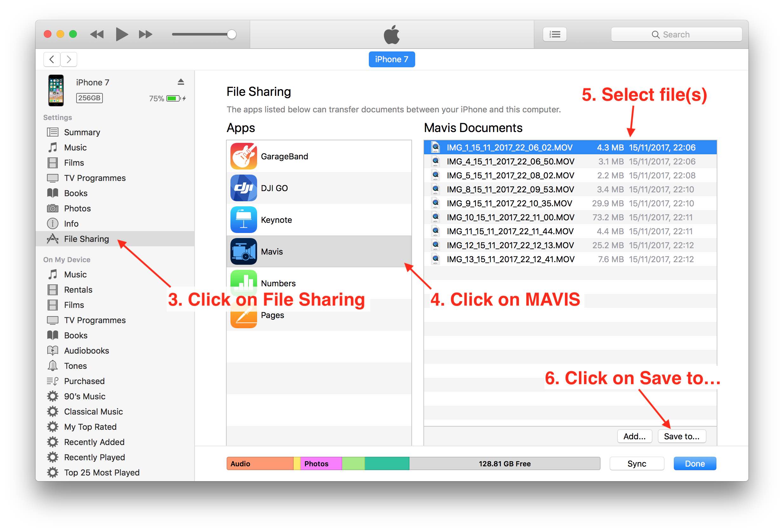The width and height of the screenshot is (784, 532).
Task: Open the Classical Music smart playlist
Action: point(115,411)
